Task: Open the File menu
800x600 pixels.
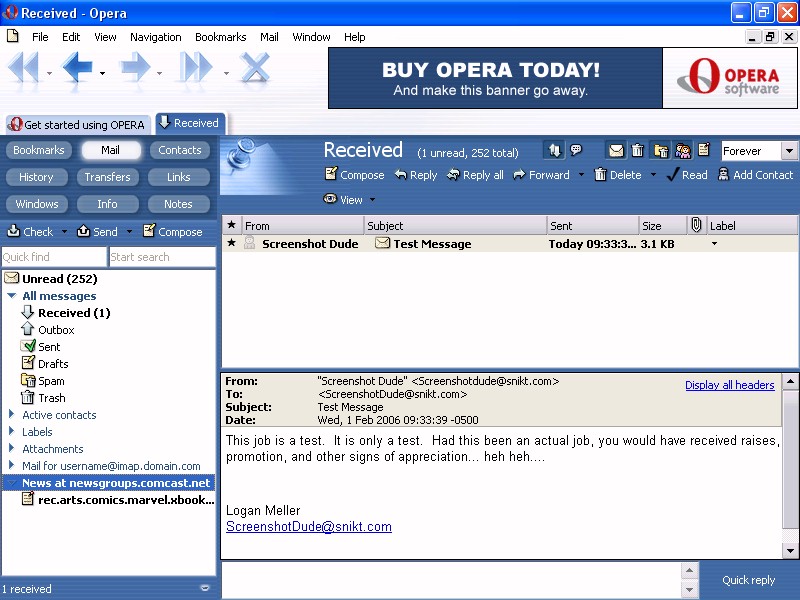Action: coord(40,37)
